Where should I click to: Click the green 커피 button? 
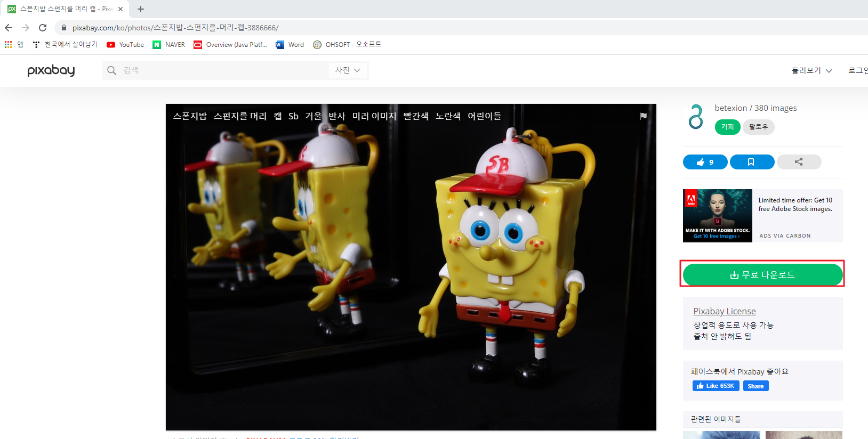click(x=727, y=127)
